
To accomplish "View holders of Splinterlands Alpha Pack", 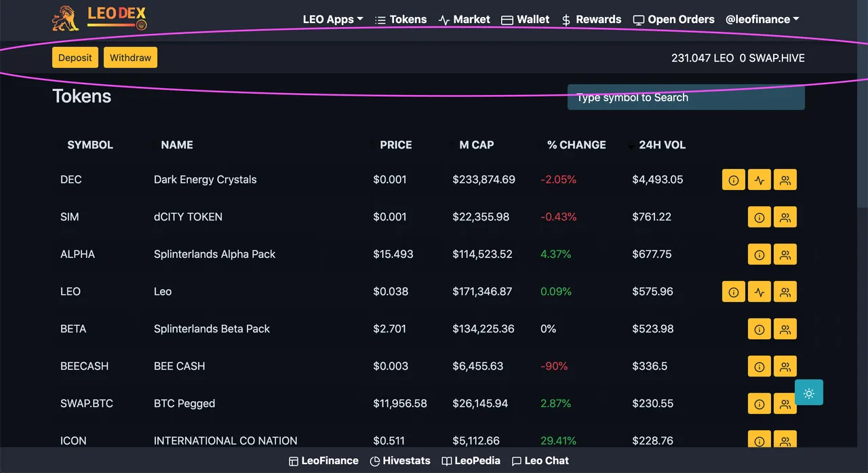I will point(785,254).
